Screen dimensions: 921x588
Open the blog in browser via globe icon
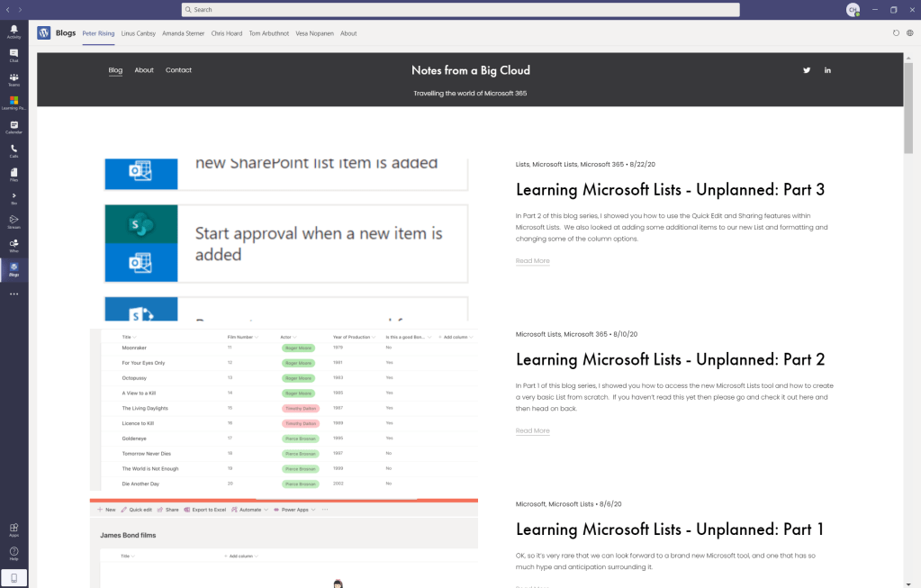click(x=910, y=33)
